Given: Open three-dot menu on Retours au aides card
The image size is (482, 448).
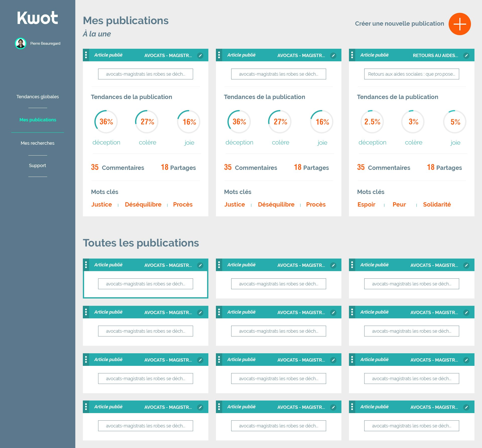Looking at the screenshot, I should click(352, 55).
